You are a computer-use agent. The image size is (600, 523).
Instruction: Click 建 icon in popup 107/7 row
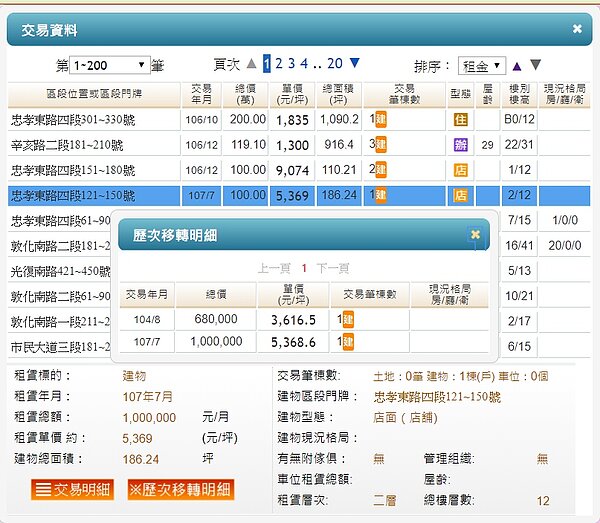[348, 342]
